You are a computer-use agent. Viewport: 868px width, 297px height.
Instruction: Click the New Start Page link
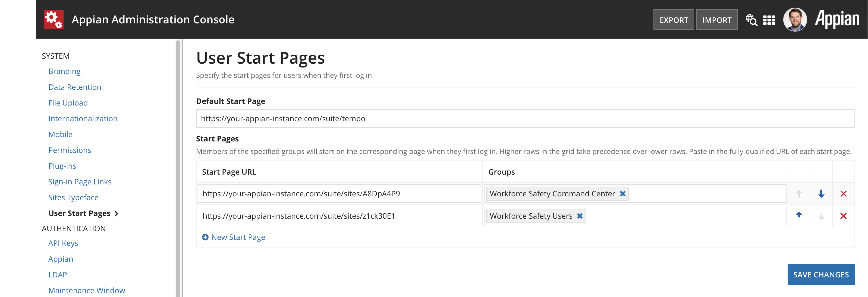(x=233, y=237)
